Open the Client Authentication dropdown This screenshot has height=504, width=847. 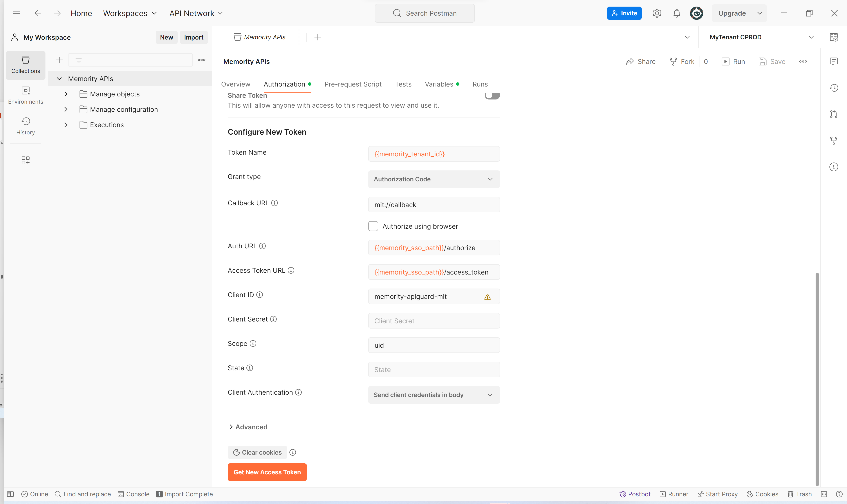tap(433, 395)
